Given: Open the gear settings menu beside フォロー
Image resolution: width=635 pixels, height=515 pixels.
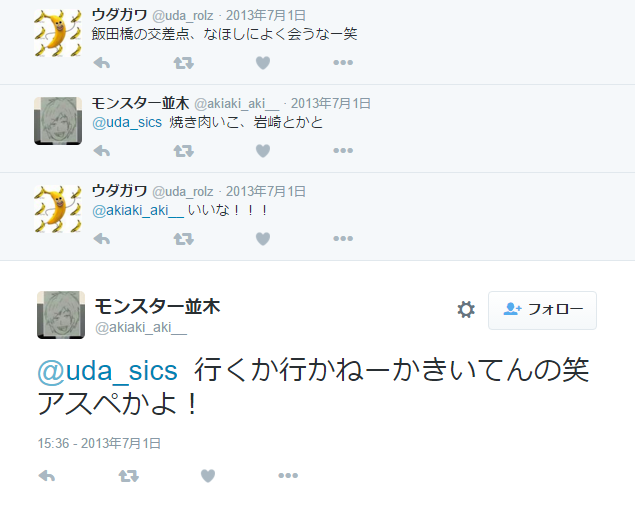Looking at the screenshot, I should pos(466,310).
